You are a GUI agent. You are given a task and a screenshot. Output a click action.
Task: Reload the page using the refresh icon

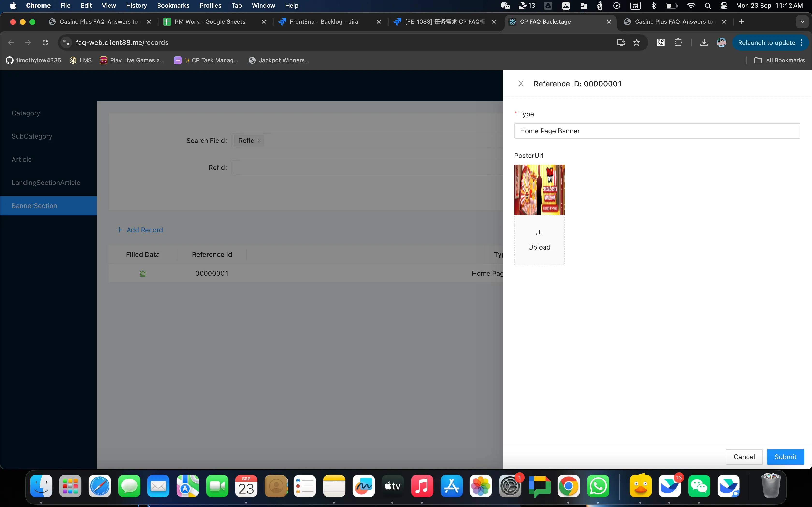pos(45,42)
